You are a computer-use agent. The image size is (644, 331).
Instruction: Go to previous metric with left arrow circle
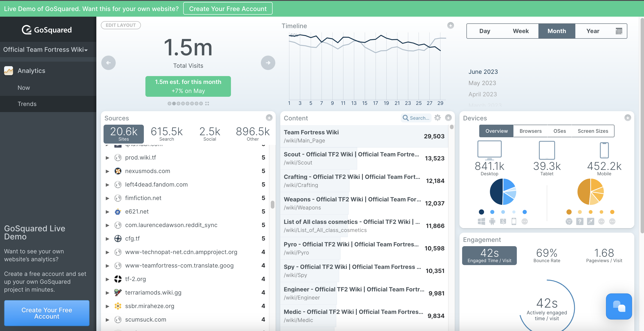(108, 63)
